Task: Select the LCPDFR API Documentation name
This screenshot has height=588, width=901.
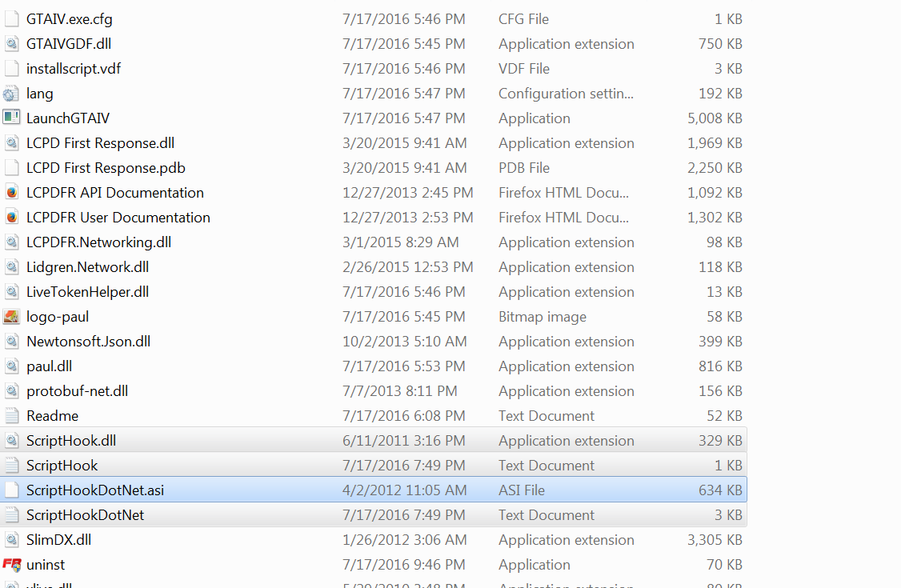Action: point(115,192)
